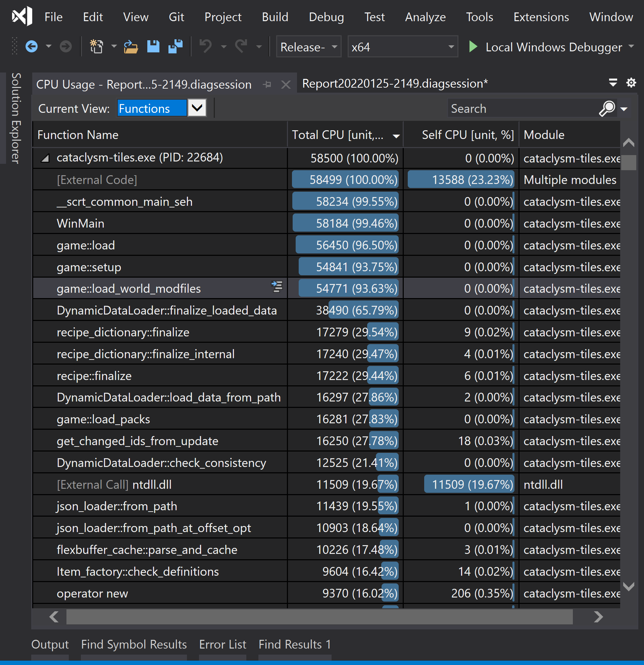The width and height of the screenshot is (644, 665).
Task: Click the search magnifier icon
Action: click(607, 108)
